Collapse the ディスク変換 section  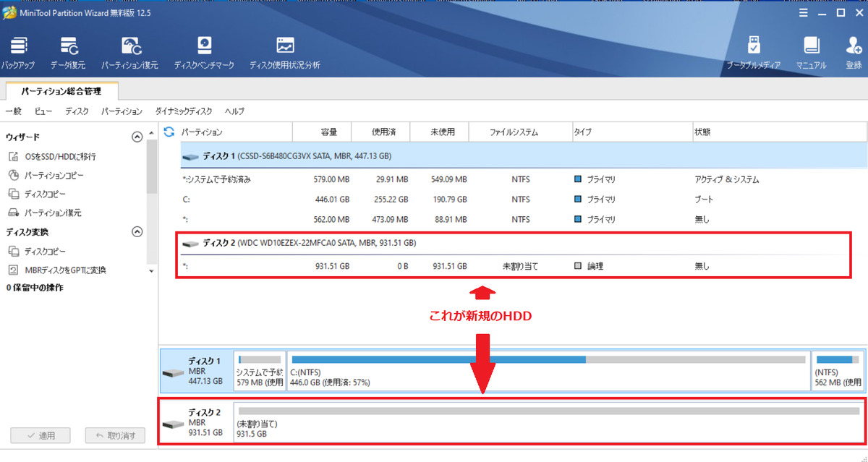(x=137, y=232)
